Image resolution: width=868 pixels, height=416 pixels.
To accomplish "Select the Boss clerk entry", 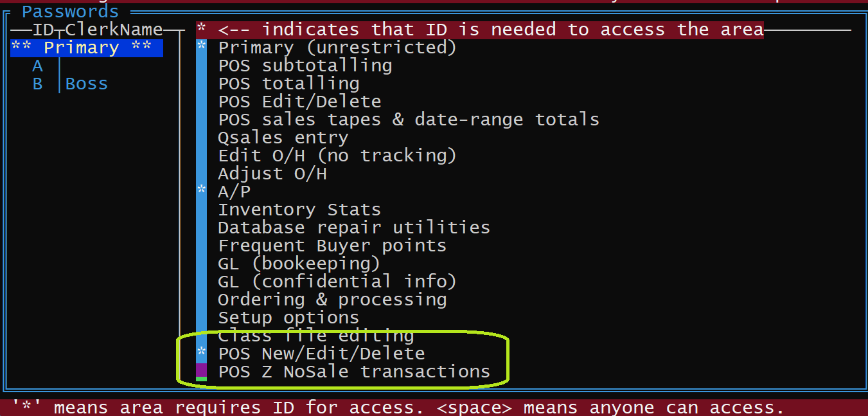I will (x=86, y=84).
